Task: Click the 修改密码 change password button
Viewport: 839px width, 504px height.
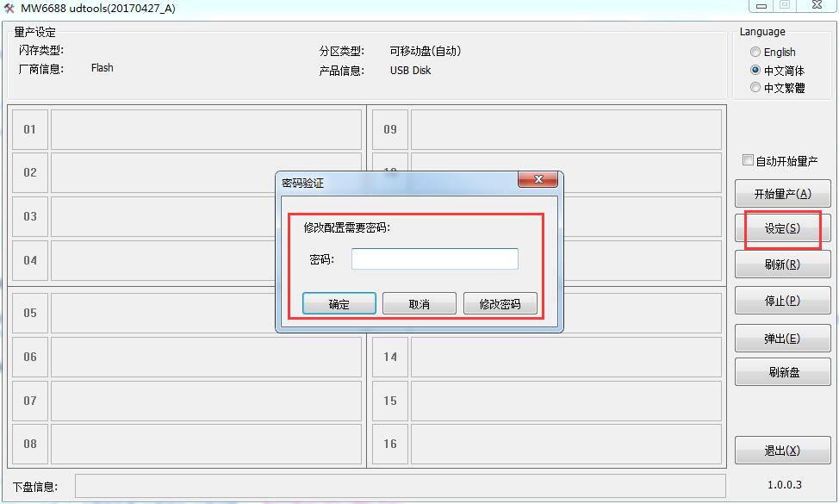Action: (x=500, y=304)
